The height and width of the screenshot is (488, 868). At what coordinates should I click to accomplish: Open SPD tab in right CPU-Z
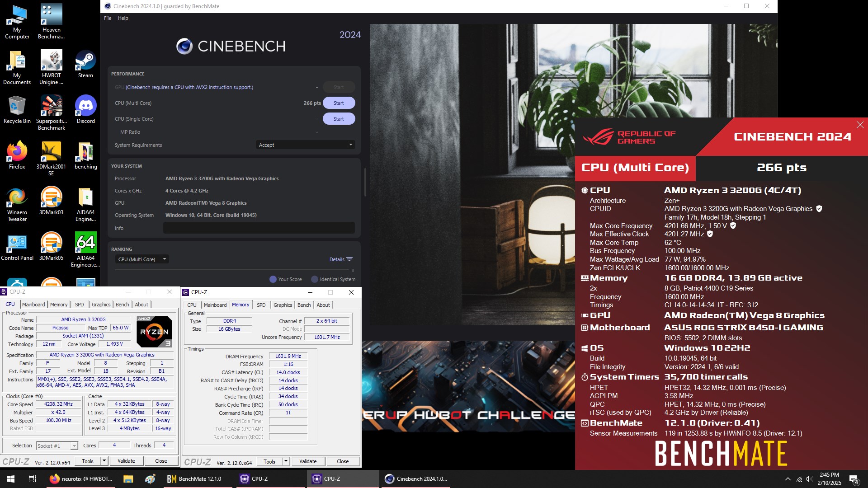pos(261,305)
